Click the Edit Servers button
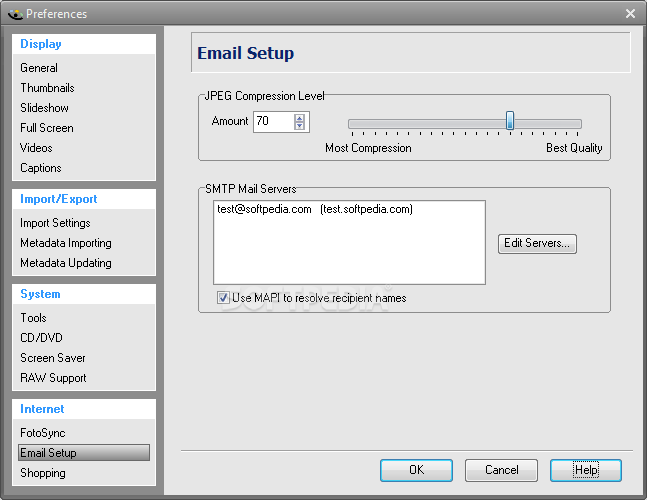Screen dimensions: 647x500 537,243
